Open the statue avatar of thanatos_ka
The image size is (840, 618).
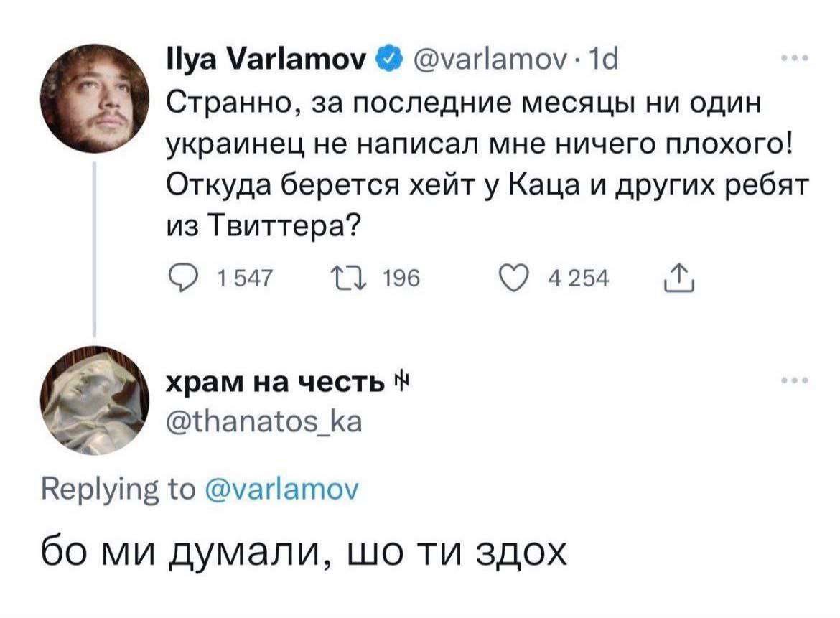pyautogui.click(x=95, y=401)
